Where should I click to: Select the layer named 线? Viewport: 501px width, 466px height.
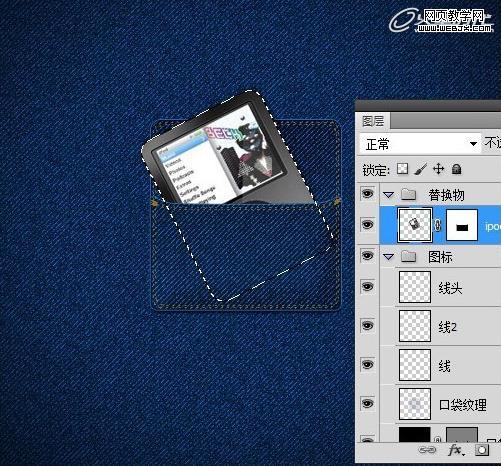(x=445, y=366)
